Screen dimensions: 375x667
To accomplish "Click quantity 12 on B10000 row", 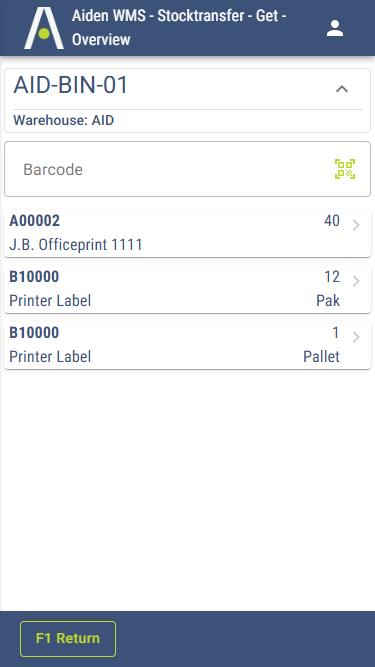I will tap(332, 277).
